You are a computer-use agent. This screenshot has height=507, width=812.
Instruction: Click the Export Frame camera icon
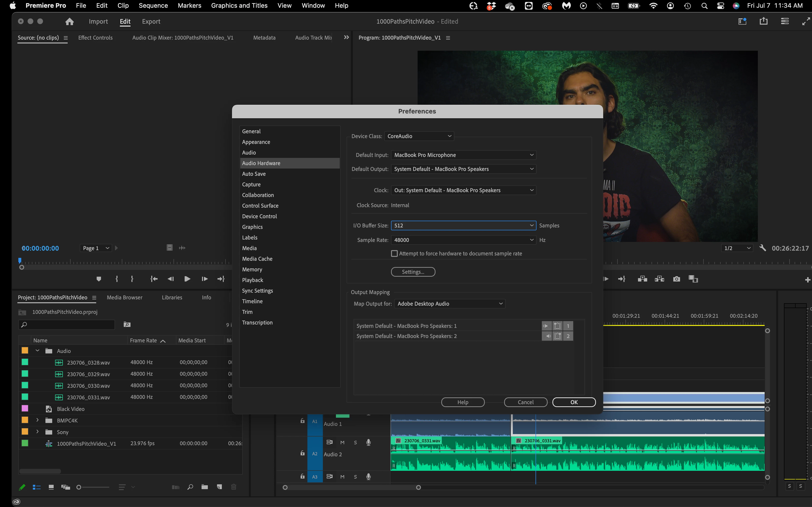pyautogui.click(x=676, y=279)
